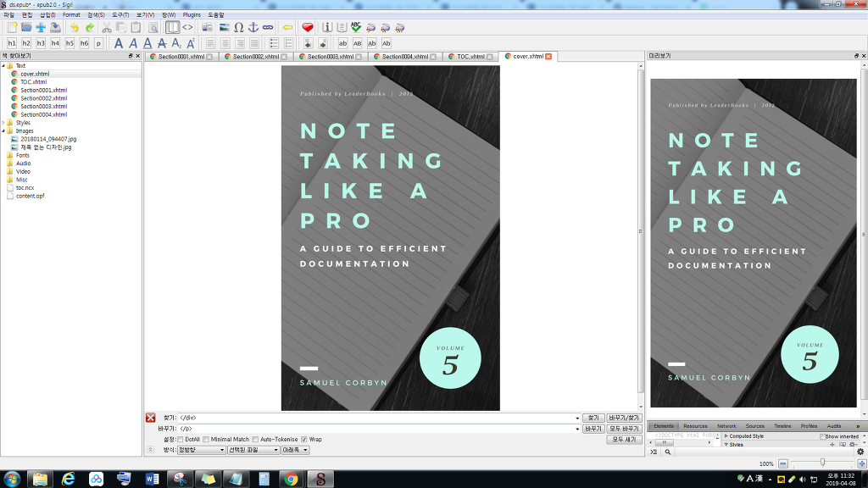
Task: Click the anchor icon to insert ID
Action: click(x=253, y=28)
